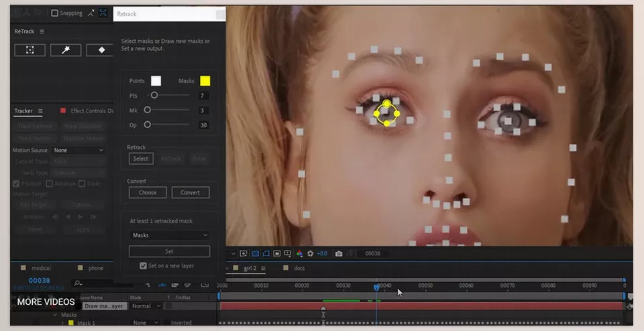This screenshot has width=644, height=331.
Task: Click the red Effect Controls lock square
Action: coord(63,111)
